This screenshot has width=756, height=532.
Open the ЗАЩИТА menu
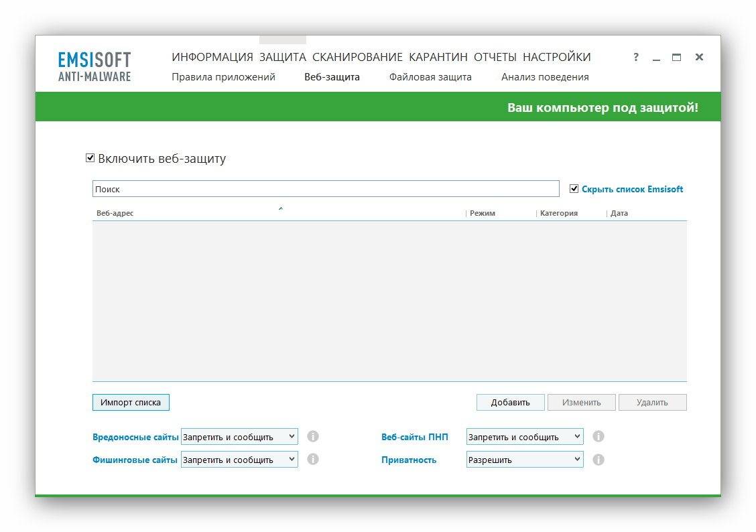[283, 57]
